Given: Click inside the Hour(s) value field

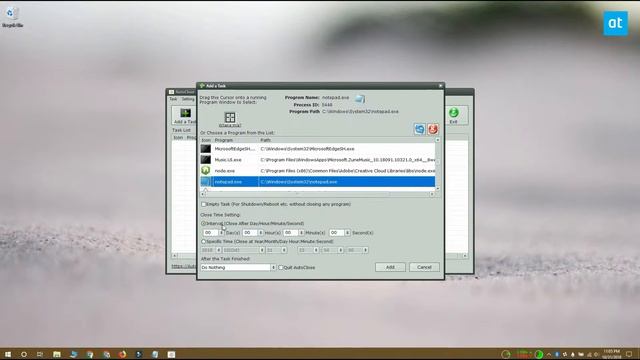Looking at the screenshot, I should 250,233.
